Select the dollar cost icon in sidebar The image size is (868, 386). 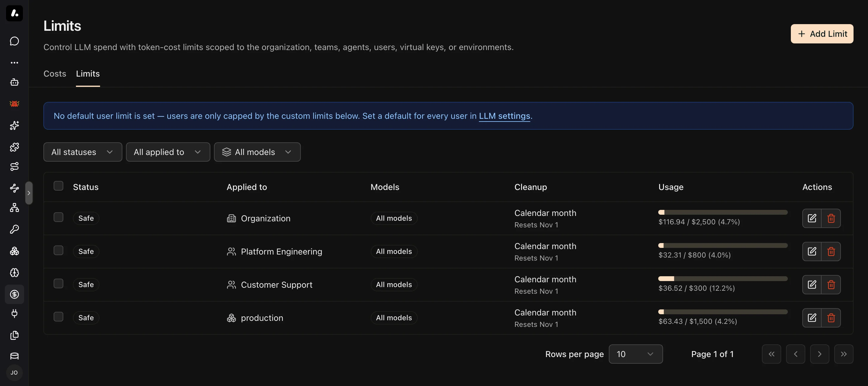14,294
